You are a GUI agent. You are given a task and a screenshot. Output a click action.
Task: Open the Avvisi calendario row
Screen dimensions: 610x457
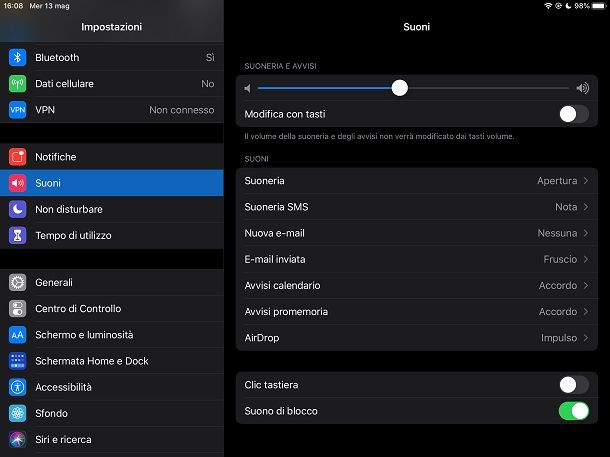tap(417, 285)
